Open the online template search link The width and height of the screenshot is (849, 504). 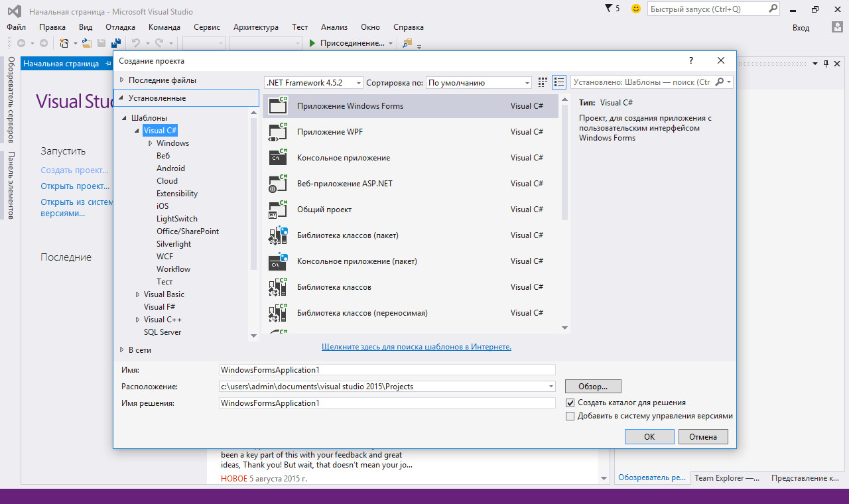click(x=417, y=347)
